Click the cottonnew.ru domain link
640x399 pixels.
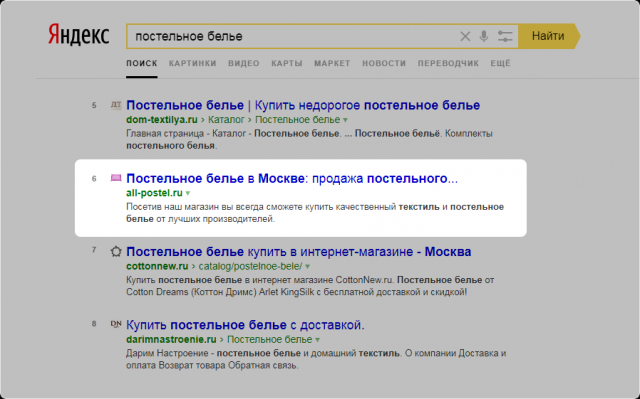pos(157,266)
